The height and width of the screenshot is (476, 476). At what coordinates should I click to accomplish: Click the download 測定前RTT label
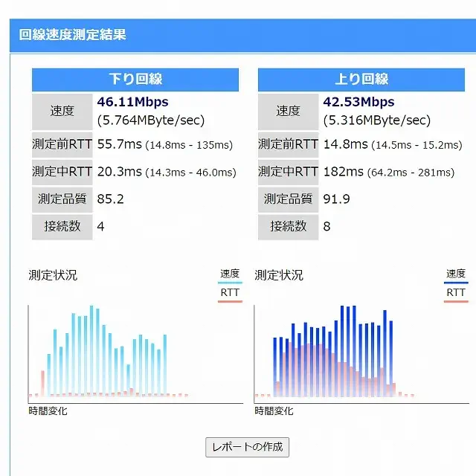(x=62, y=144)
